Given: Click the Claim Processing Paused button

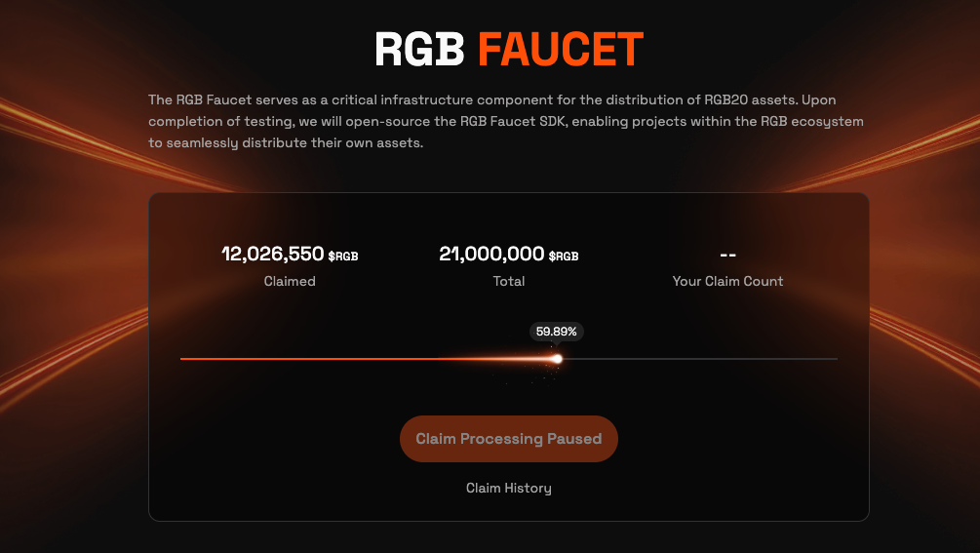Looking at the screenshot, I should [509, 439].
